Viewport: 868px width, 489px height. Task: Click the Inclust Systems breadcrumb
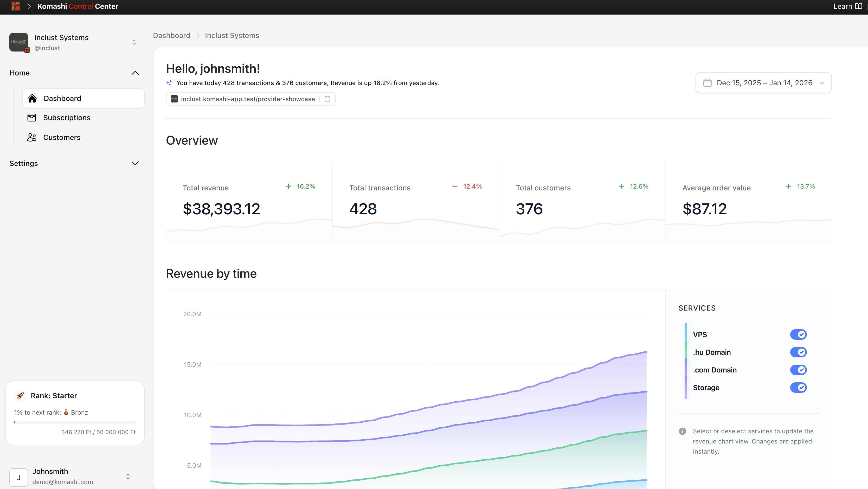pos(232,35)
